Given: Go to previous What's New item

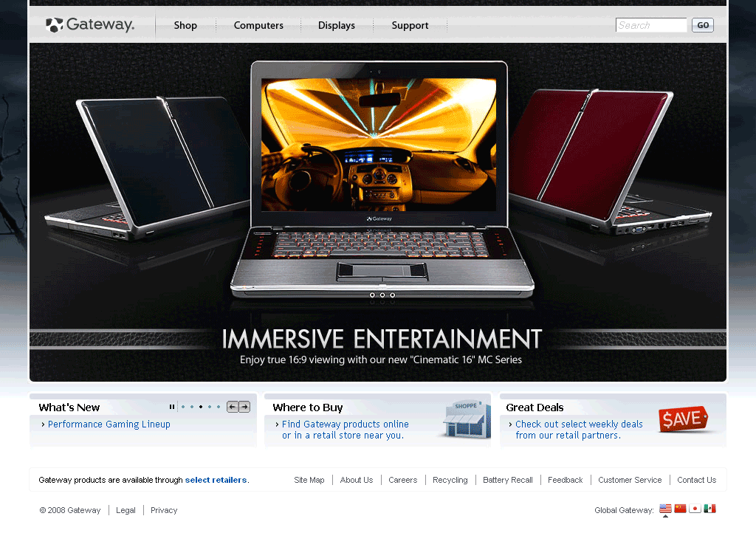Looking at the screenshot, I should pos(232,407).
